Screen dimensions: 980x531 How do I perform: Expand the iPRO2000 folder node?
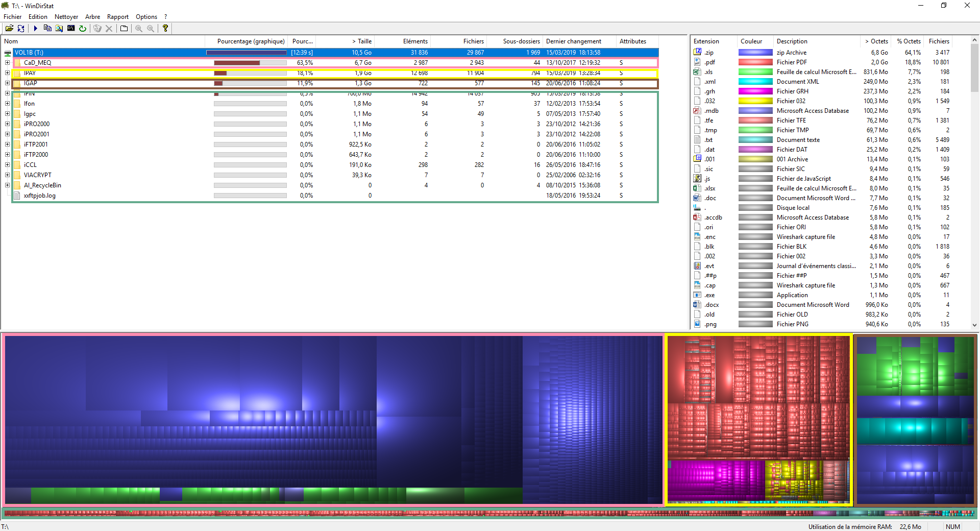click(x=7, y=124)
